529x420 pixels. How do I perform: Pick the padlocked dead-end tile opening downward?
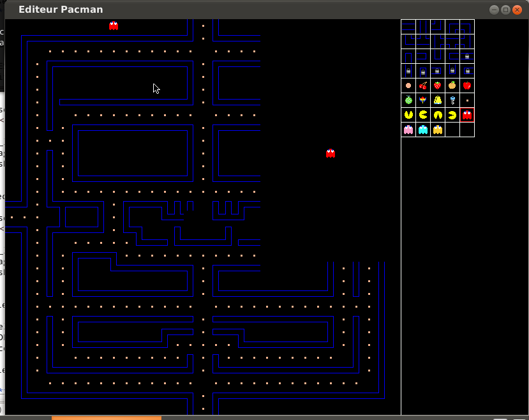[x=423, y=71]
